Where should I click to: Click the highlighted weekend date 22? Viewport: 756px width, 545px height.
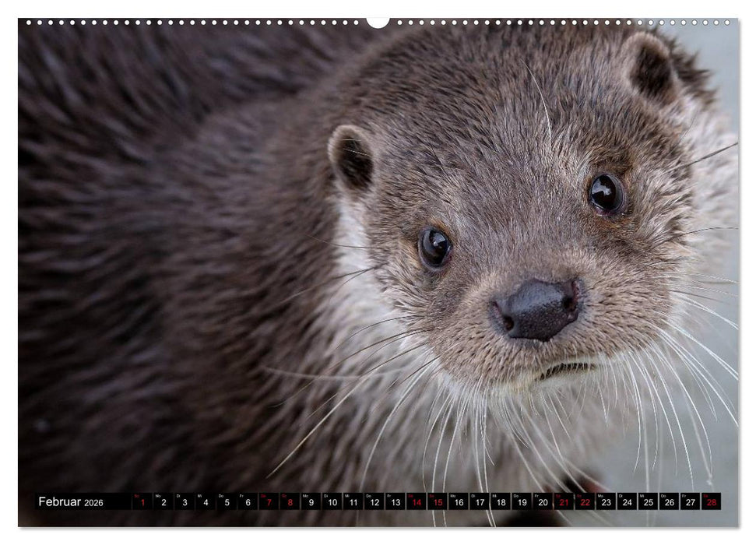point(585,502)
